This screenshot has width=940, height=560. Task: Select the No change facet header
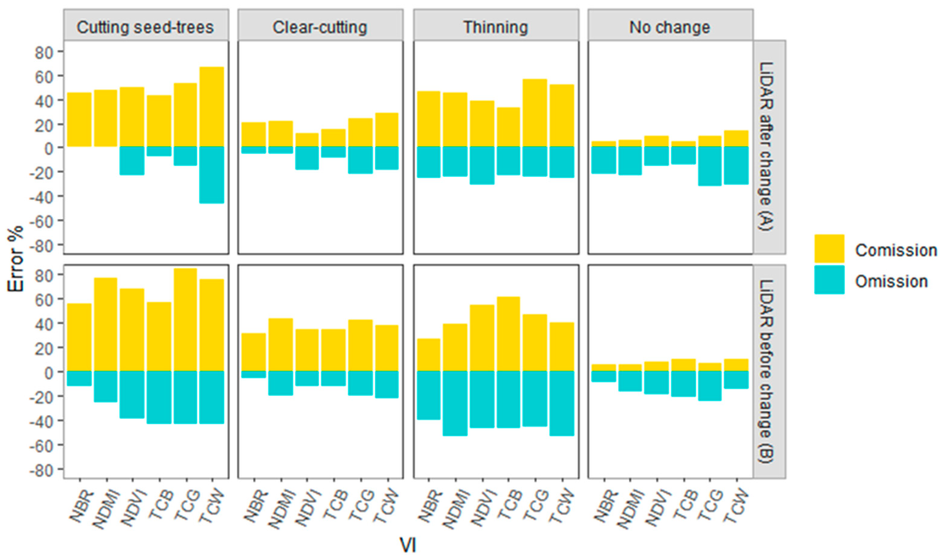(x=670, y=27)
